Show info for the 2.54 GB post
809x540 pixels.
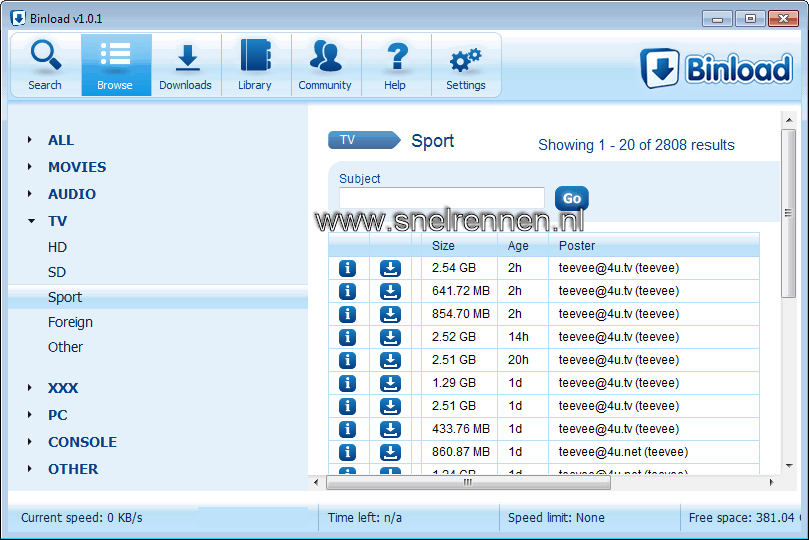[347, 268]
